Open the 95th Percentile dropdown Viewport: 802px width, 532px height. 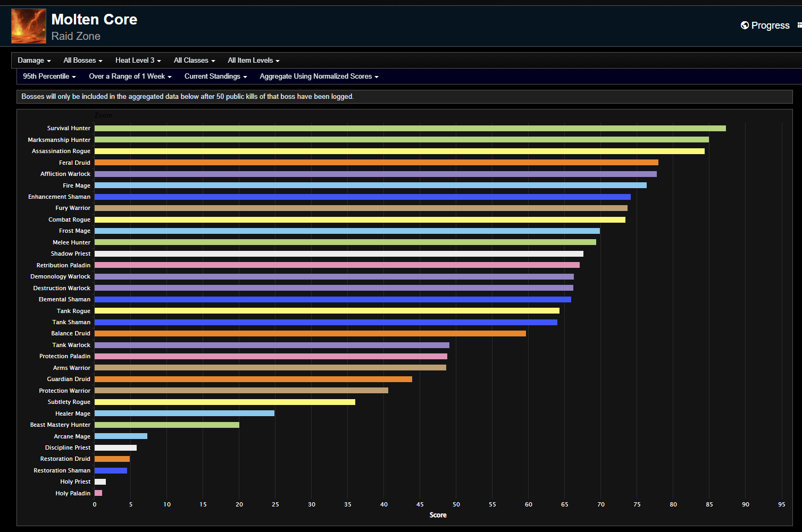(x=48, y=76)
